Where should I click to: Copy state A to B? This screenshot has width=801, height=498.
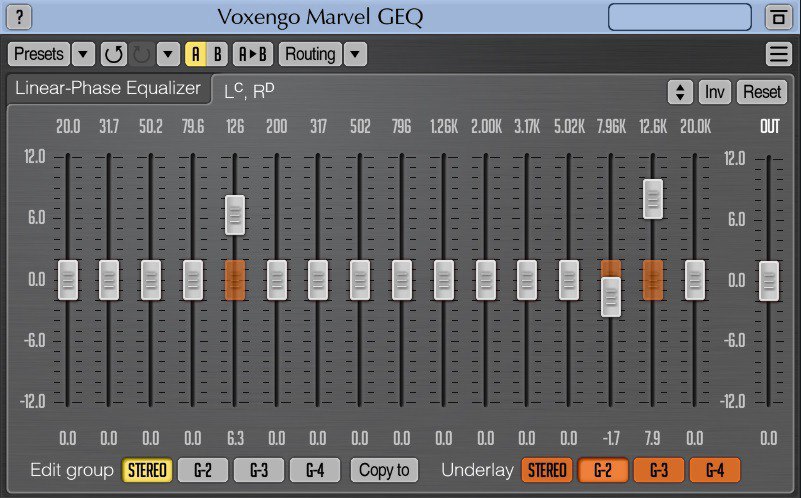[x=253, y=54]
